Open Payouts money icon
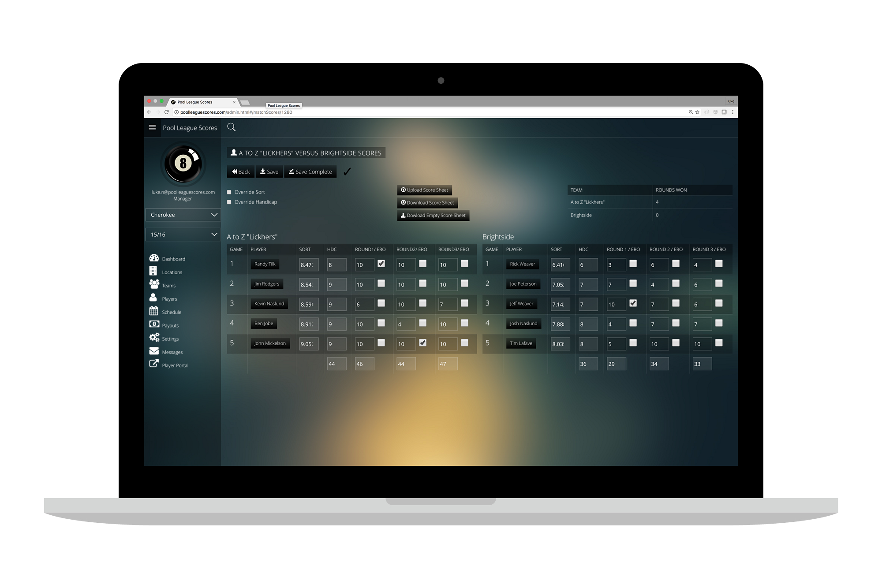882x588 pixels. (154, 324)
